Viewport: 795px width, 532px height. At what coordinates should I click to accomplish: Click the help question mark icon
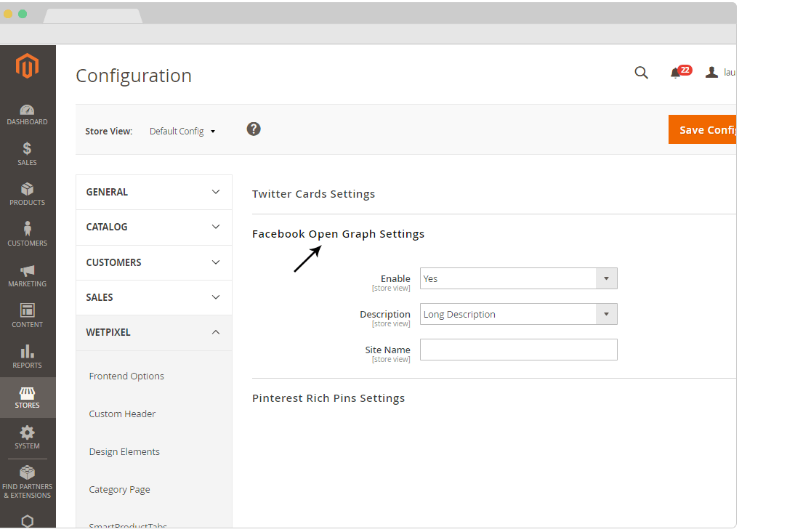pos(254,129)
